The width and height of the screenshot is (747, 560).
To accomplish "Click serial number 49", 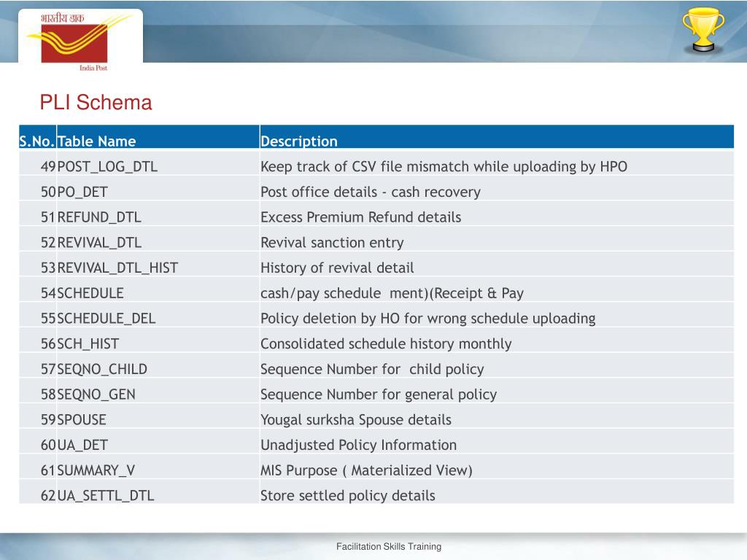I will [48, 166].
